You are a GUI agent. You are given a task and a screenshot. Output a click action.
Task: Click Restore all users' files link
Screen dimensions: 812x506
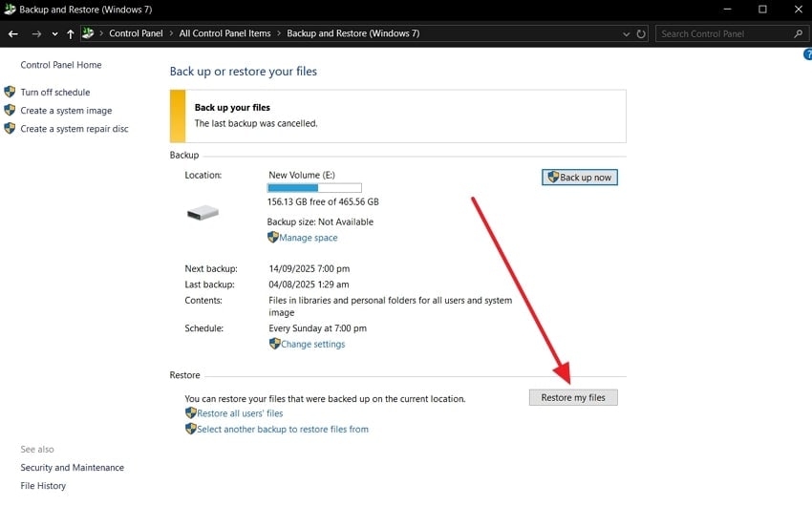240,413
